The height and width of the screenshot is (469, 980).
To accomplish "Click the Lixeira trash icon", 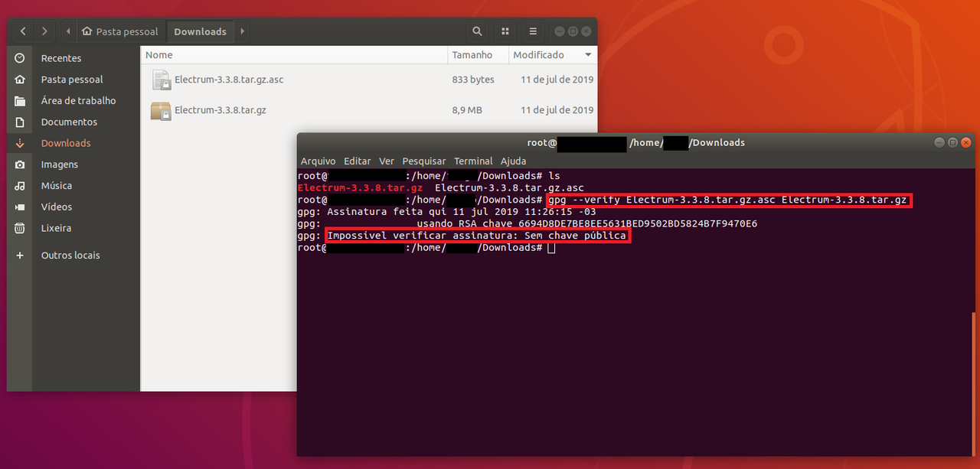I will pyautogui.click(x=20, y=228).
